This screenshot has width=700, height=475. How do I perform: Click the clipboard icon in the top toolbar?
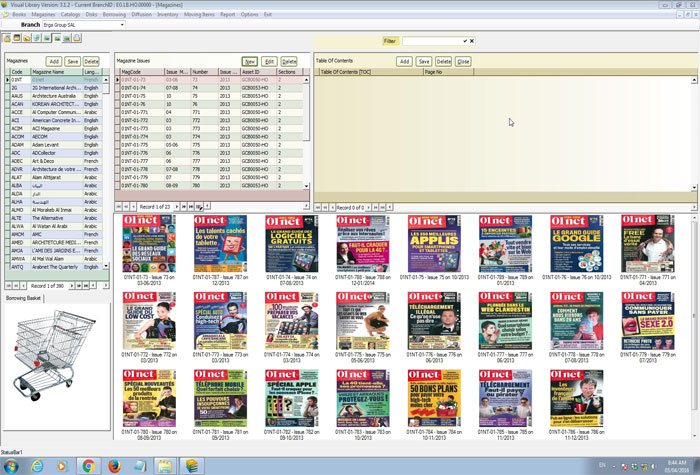[x=8, y=38]
